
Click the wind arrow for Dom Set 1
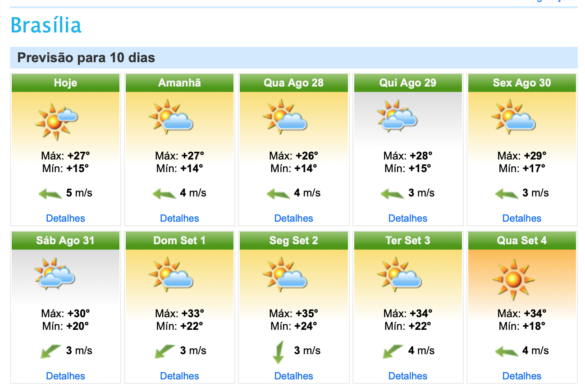(x=165, y=351)
